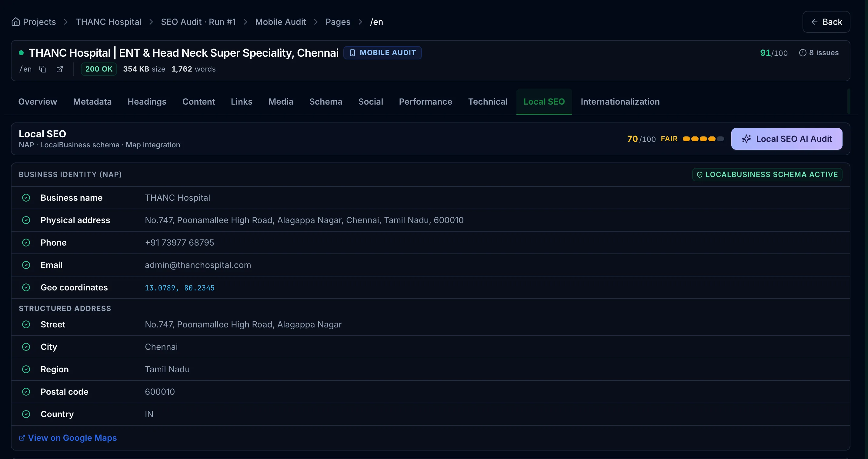Screen dimensions: 868x459
Task: Open the Performance tab
Action: pos(426,102)
